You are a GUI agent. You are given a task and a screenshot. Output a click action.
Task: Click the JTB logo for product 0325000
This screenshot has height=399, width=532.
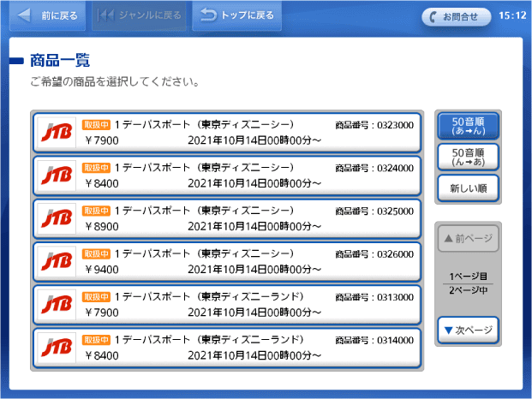pos(57,219)
